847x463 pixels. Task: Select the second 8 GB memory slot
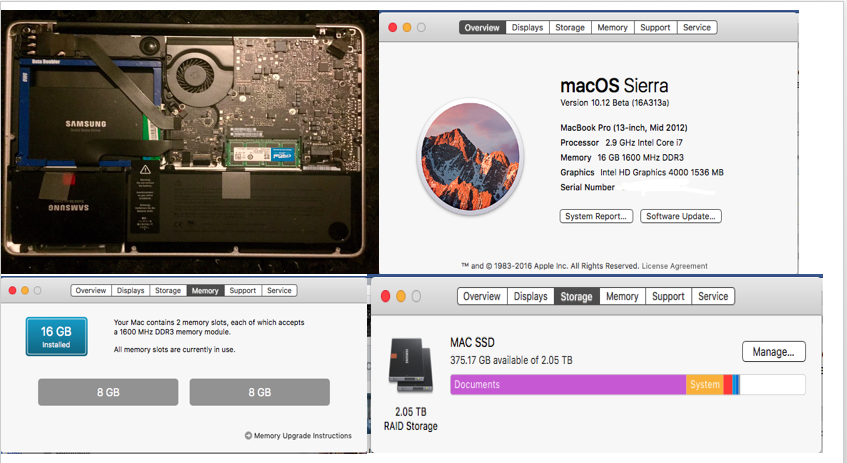(x=259, y=392)
